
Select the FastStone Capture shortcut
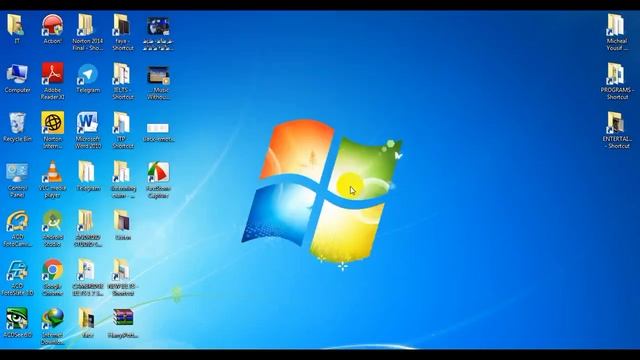[x=158, y=180]
